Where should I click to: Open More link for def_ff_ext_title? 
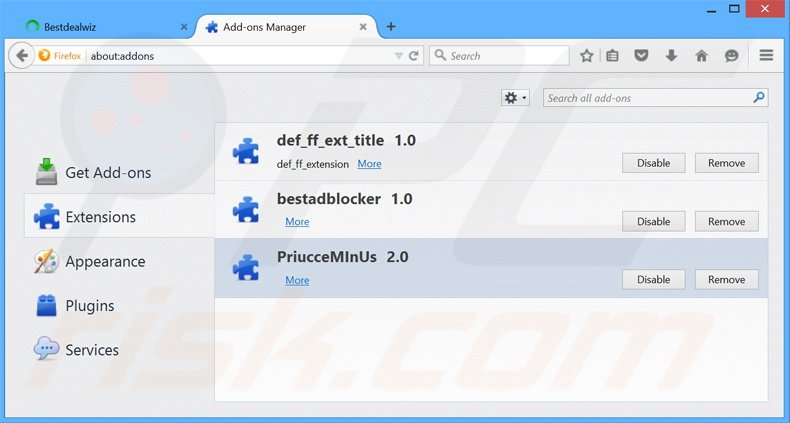coord(369,164)
